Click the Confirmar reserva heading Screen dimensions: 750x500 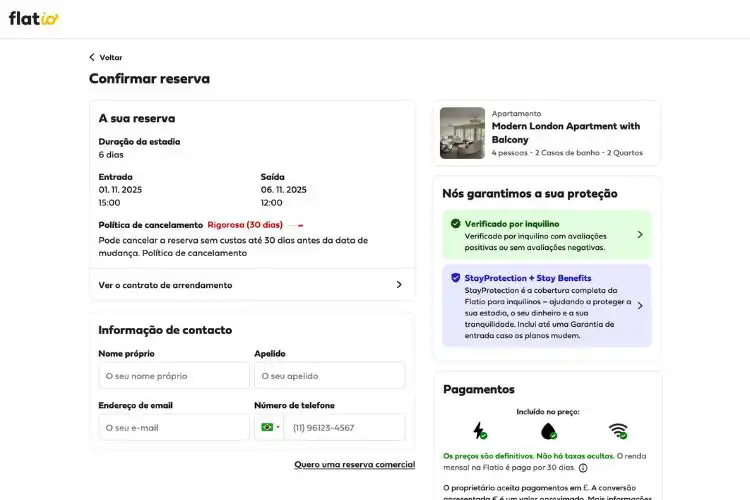[149, 78]
